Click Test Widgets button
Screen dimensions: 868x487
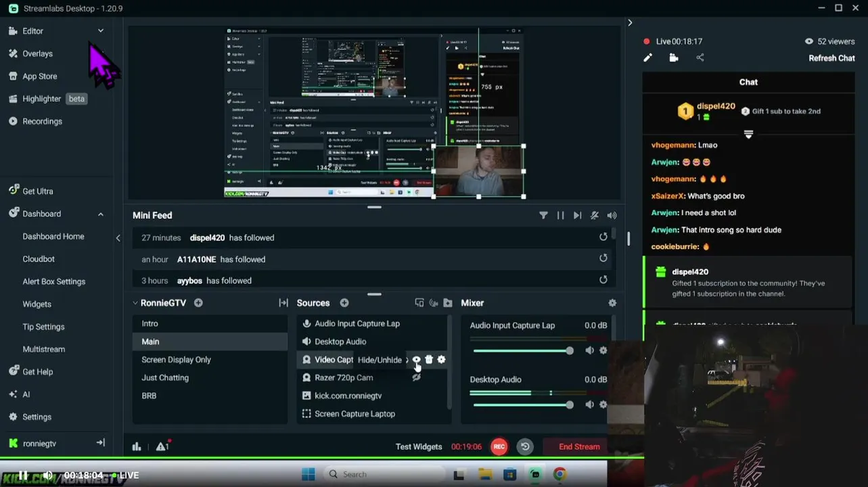419,446
